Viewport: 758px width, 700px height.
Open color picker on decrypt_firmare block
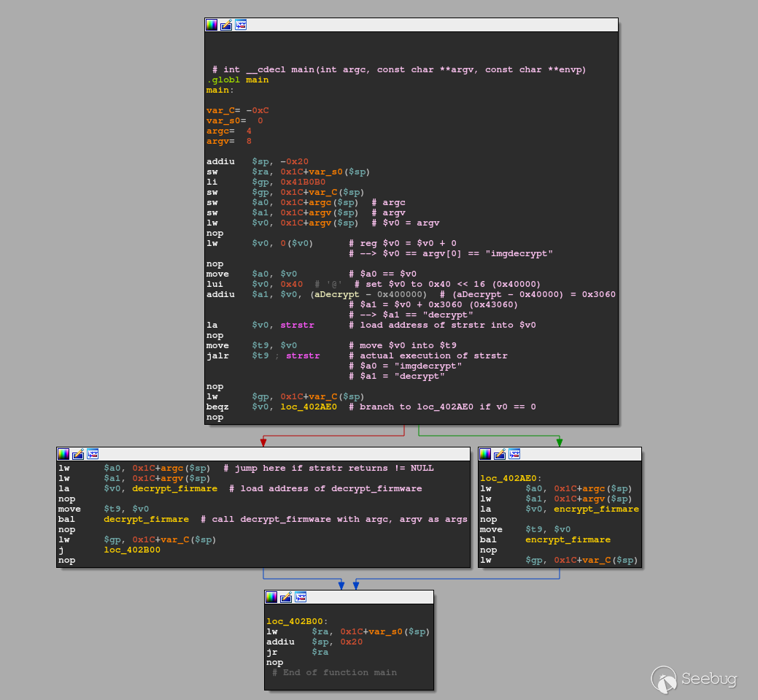click(x=63, y=454)
